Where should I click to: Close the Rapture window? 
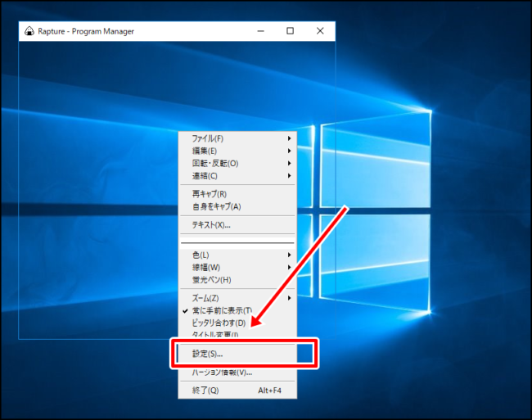pyautogui.click(x=320, y=31)
